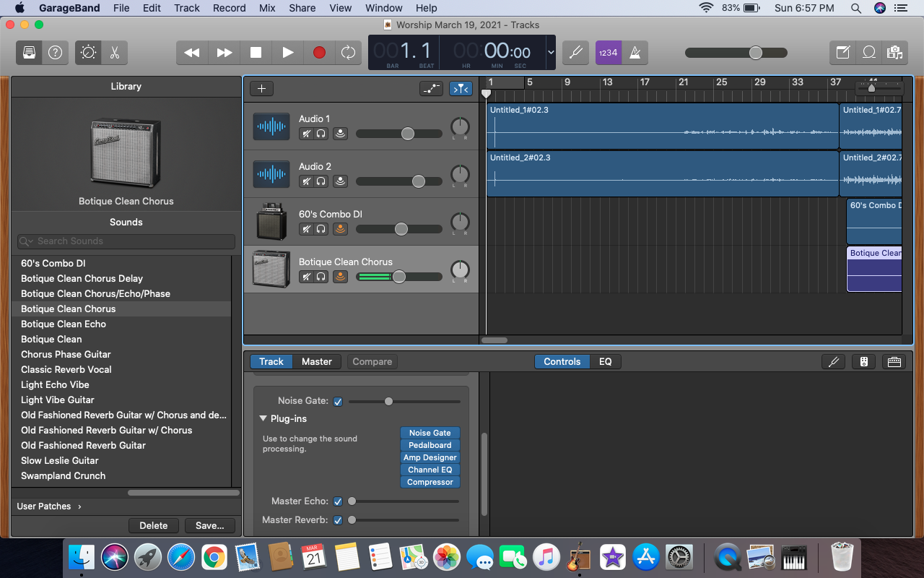924x578 pixels.
Task: Collapse the Plug-ins disclosure triangle
Action: (263, 419)
